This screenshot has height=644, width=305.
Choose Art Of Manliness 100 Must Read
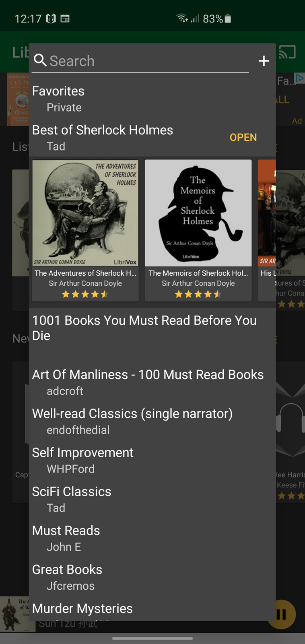[x=152, y=382]
